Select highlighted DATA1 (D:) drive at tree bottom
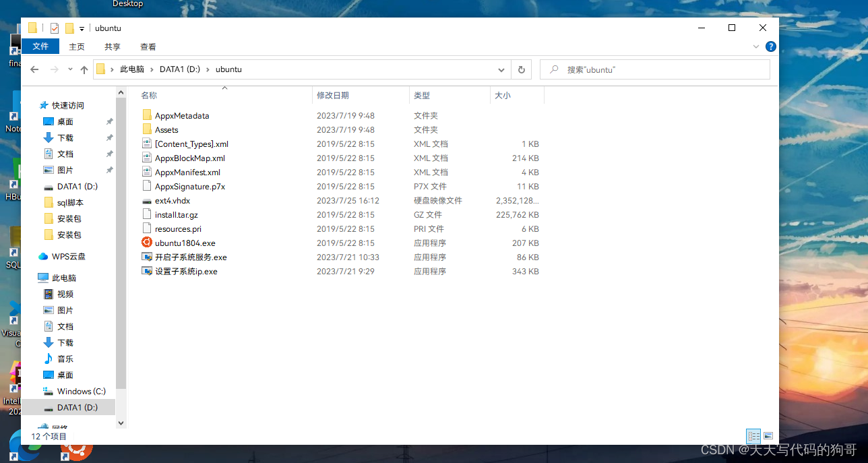Image resolution: width=868 pixels, height=463 pixels. pos(69,407)
